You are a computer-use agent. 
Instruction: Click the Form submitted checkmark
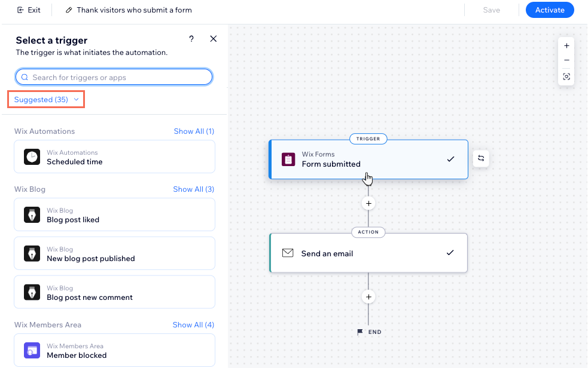click(x=451, y=159)
